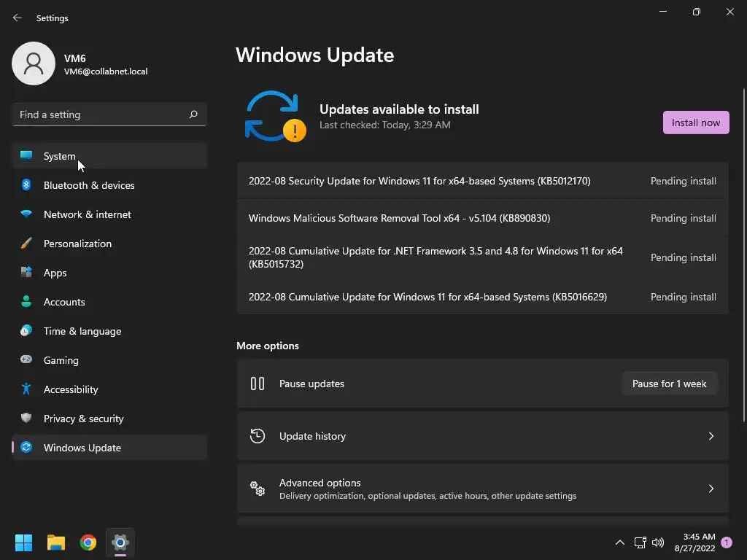Viewport: 747px width, 560px height.
Task: Click the clock and date in taskbar
Action: point(694,542)
